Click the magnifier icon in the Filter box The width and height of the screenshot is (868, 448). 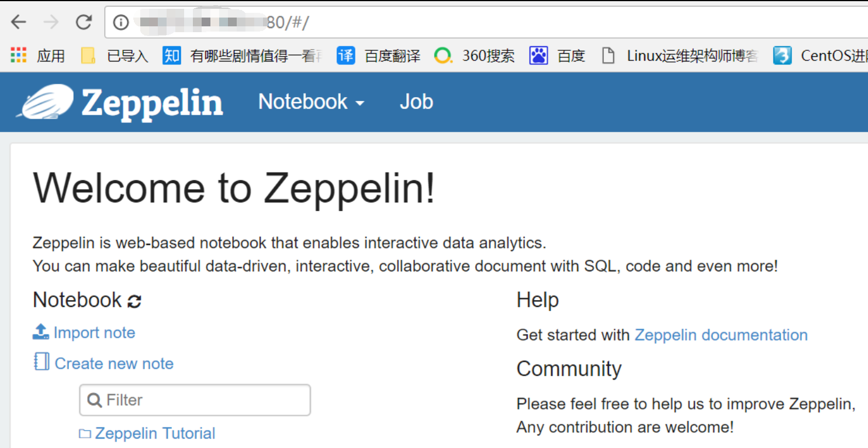[x=94, y=399]
